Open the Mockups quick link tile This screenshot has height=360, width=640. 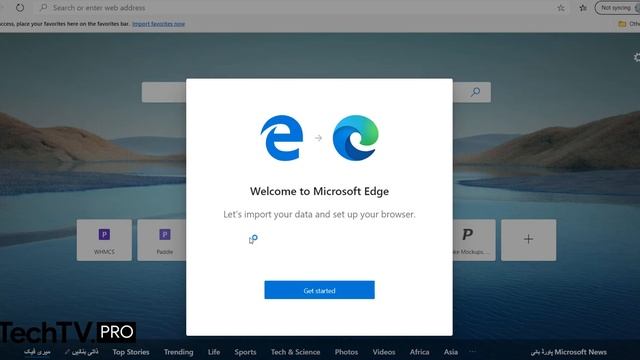[x=474, y=240]
